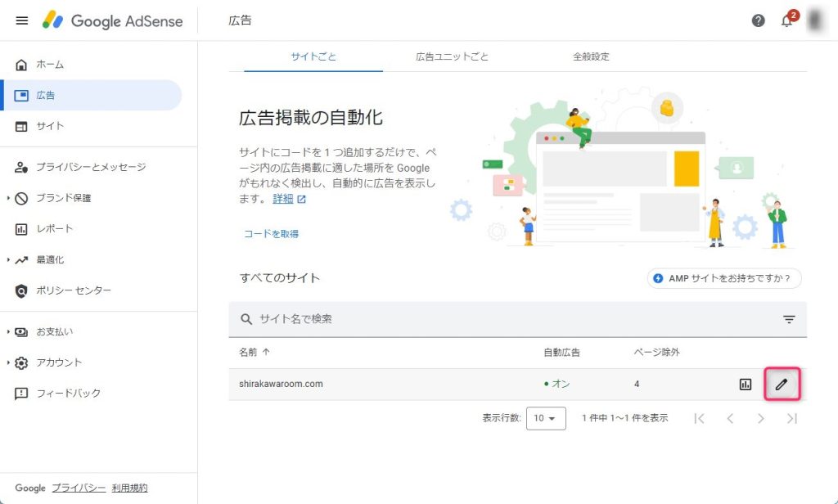
Task: Expand the お支払い sidebar section
Action: click(x=54, y=331)
